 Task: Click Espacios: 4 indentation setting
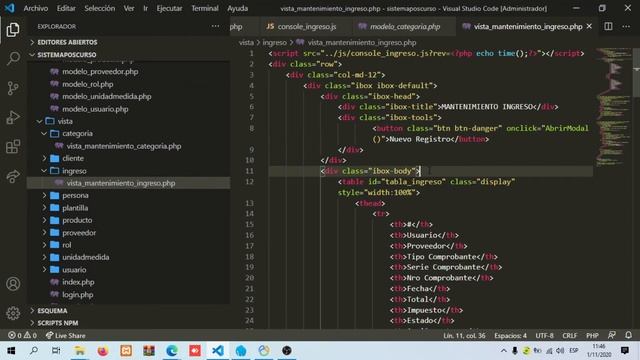point(510,336)
